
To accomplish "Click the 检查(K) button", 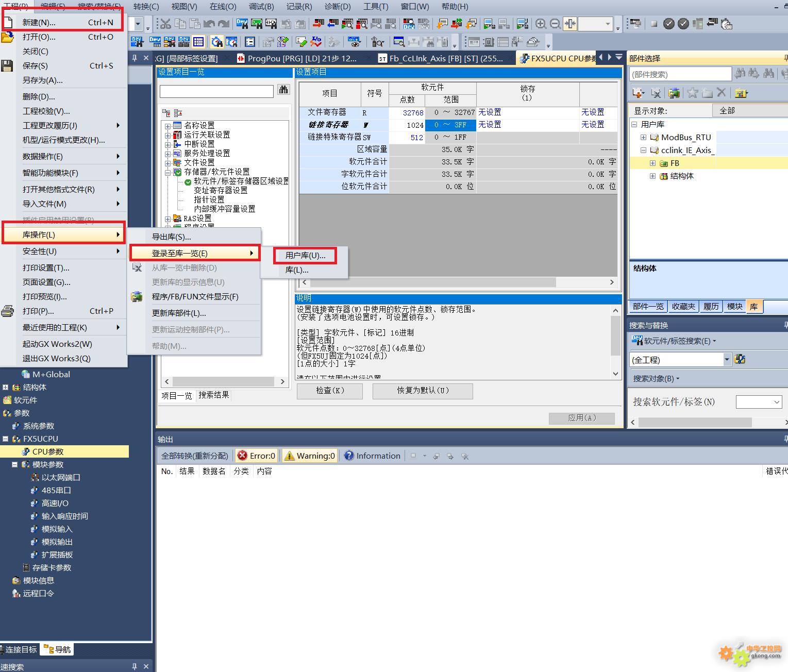I will [x=330, y=391].
